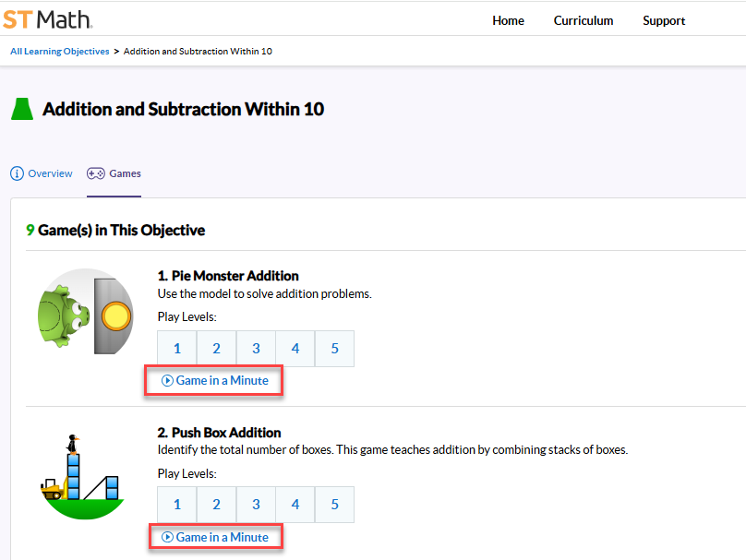The image size is (746, 560).
Task: Go back to All Learning Objectives
Action: (59, 52)
